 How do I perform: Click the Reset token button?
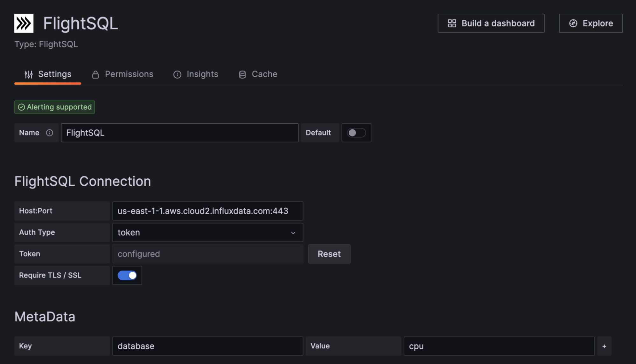click(329, 254)
